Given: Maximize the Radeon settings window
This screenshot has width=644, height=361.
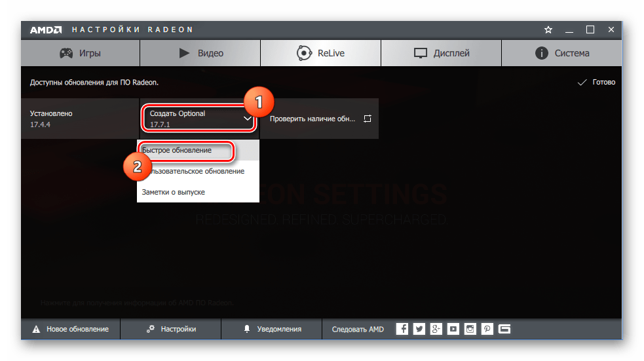Looking at the screenshot, I should coord(590,29).
